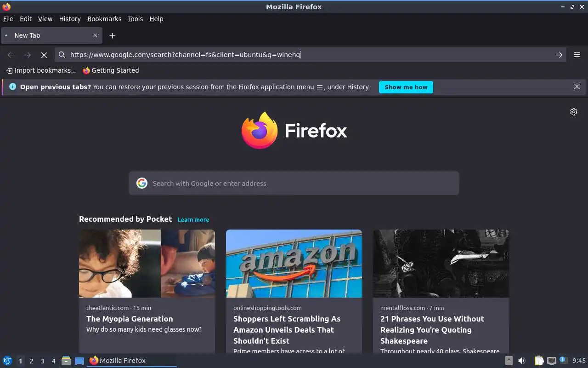Close the New Tab tab
588x368 pixels.
click(95, 35)
